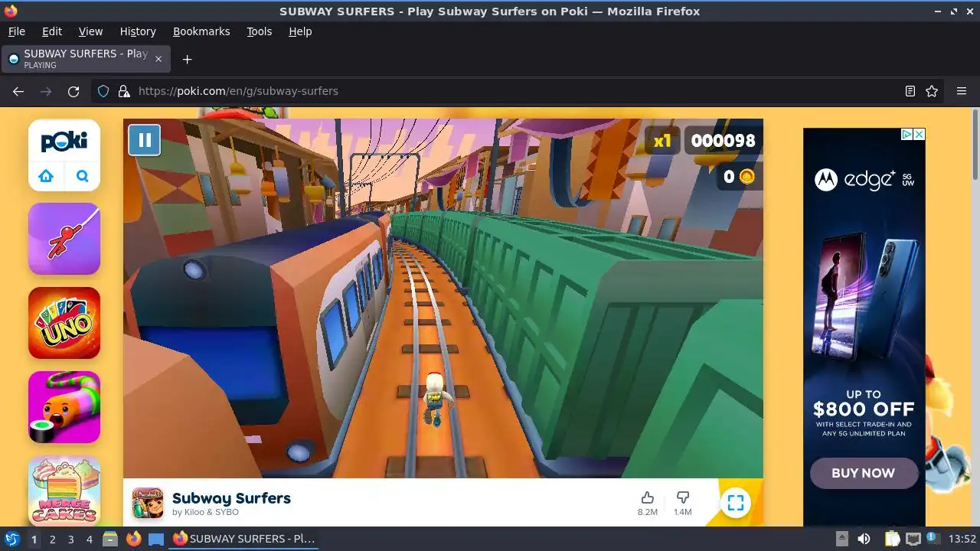Toggle Reader View icon
The image size is (980, 551).
pos(910,91)
